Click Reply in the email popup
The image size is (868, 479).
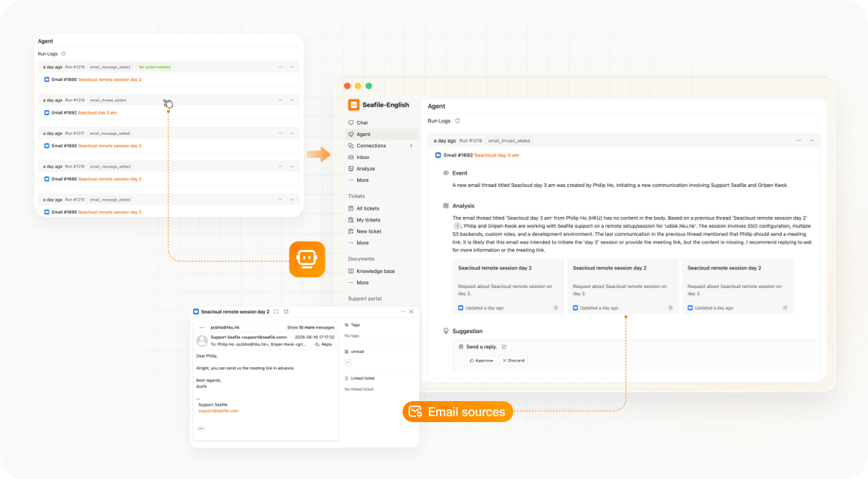click(324, 344)
